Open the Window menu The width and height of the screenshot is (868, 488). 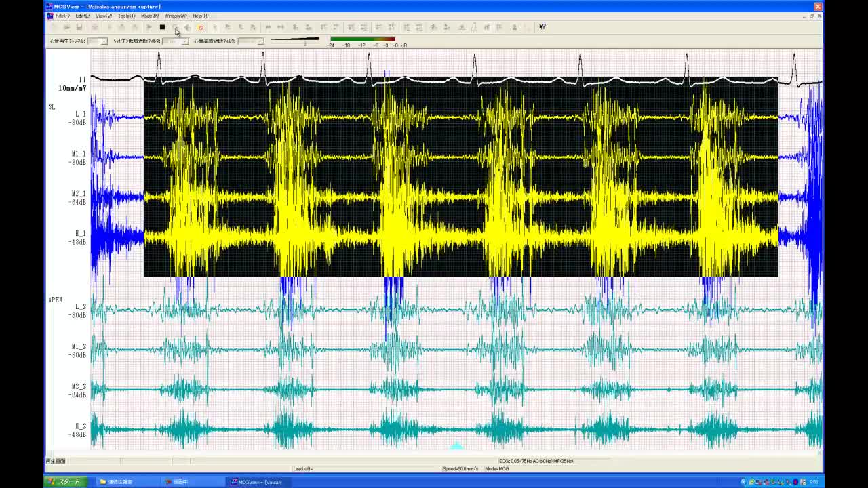(175, 16)
